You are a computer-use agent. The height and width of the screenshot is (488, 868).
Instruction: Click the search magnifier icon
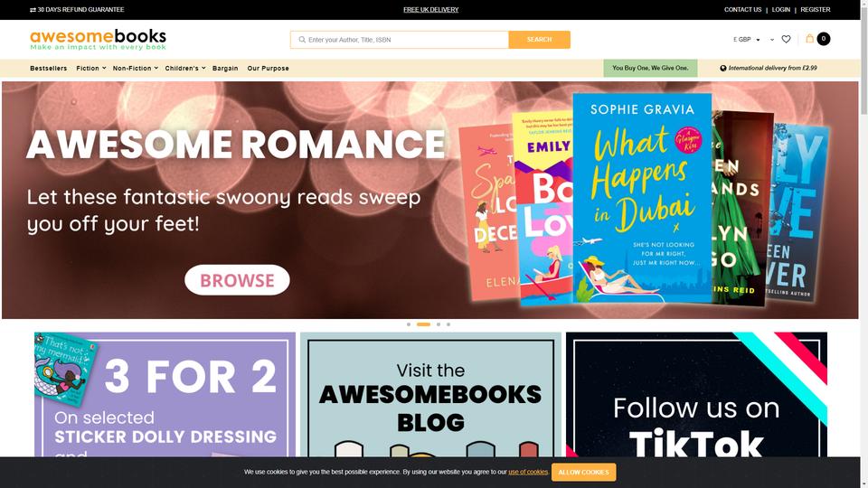pyautogui.click(x=302, y=40)
